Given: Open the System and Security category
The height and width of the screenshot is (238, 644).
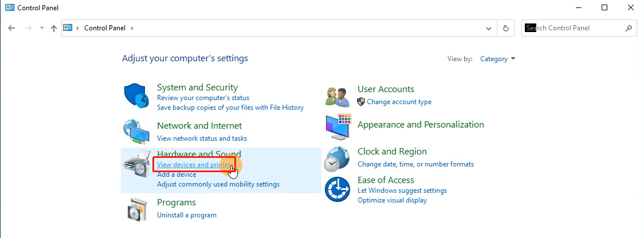Looking at the screenshot, I should tap(197, 87).
